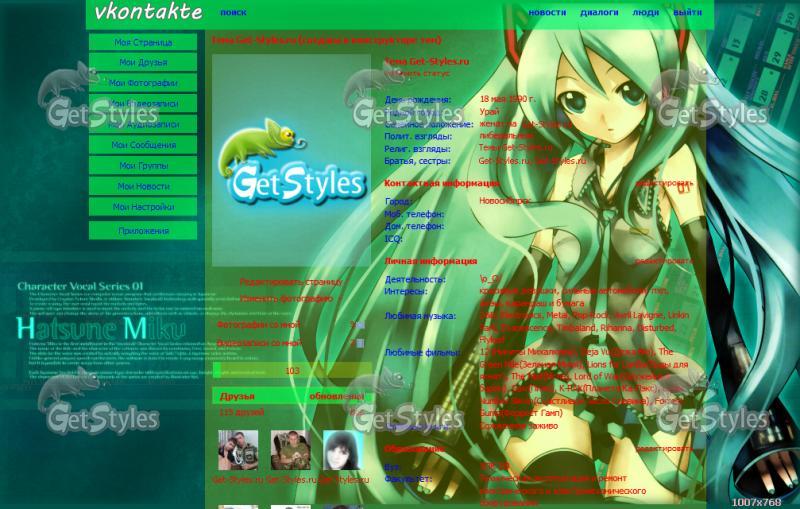
Task: Open the friend photo of dark-haired girl
Action: click(343, 450)
